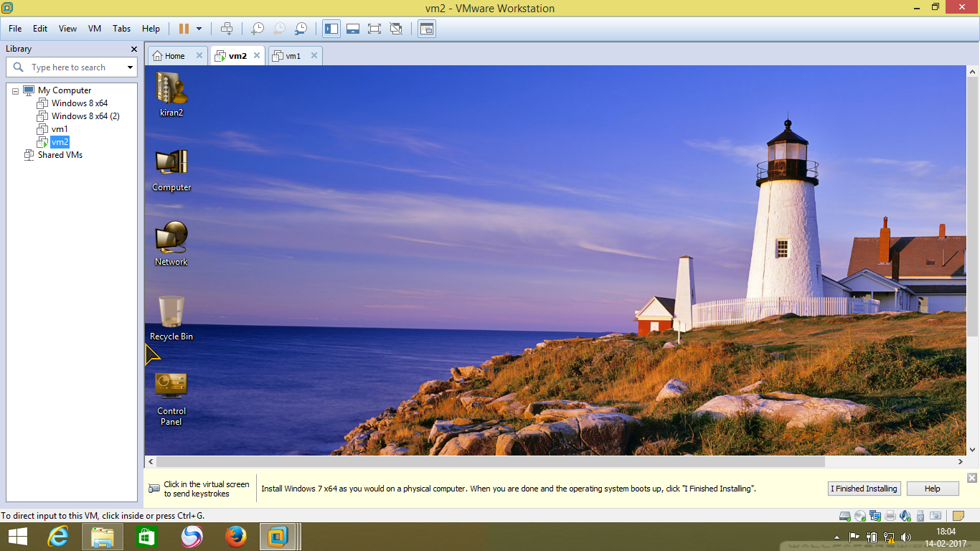Click the webcam device status icon

(x=936, y=516)
